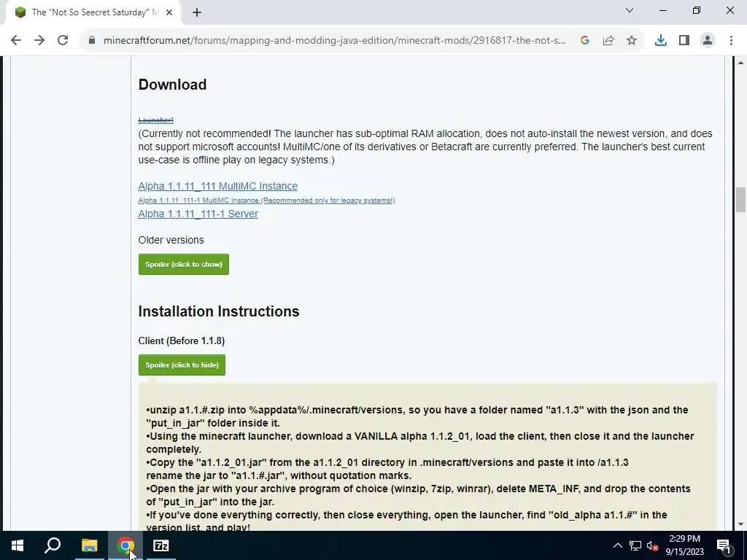View site info via lock icon

coord(91,41)
